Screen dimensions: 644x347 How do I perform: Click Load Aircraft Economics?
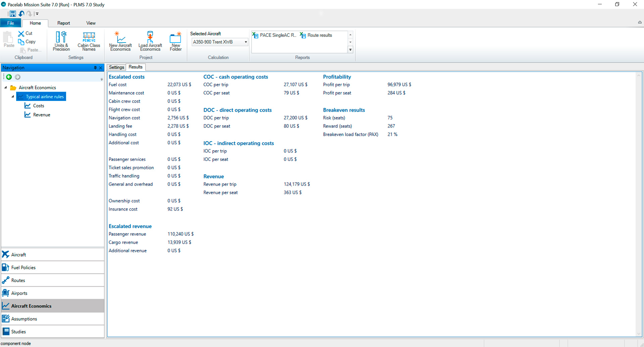(x=150, y=41)
